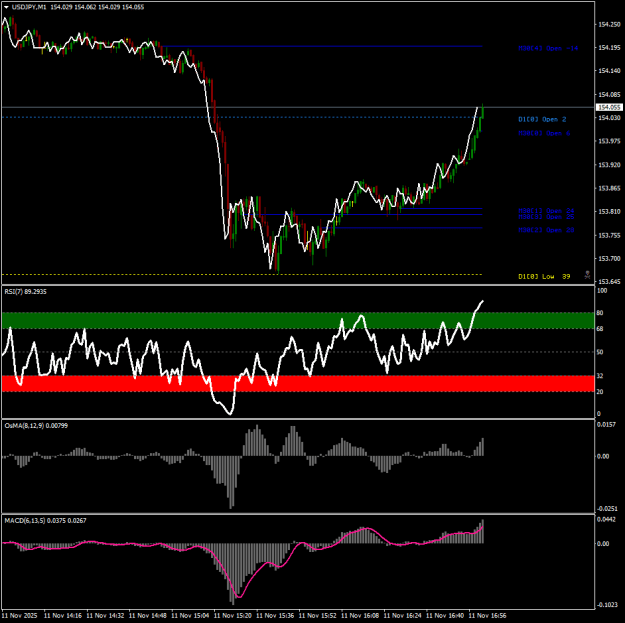Click the '11 Nov 14:16' time axis label

63,616
